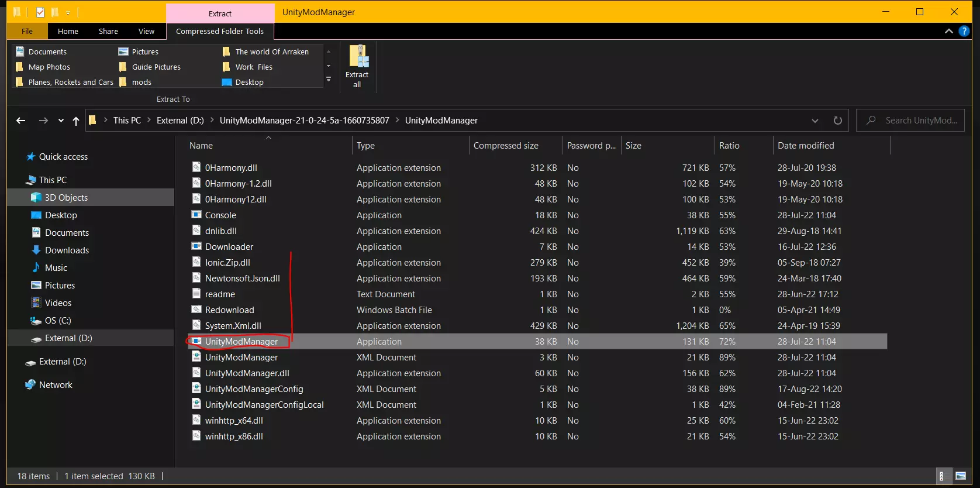
Task: Open the Music folder in sidebar
Action: pyautogui.click(x=56, y=268)
